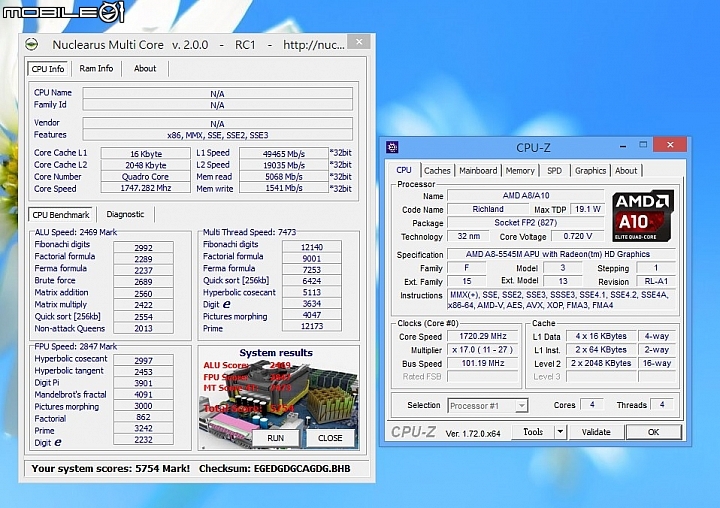
Task: Click Digit Pi score 3901
Action: [x=143, y=383]
